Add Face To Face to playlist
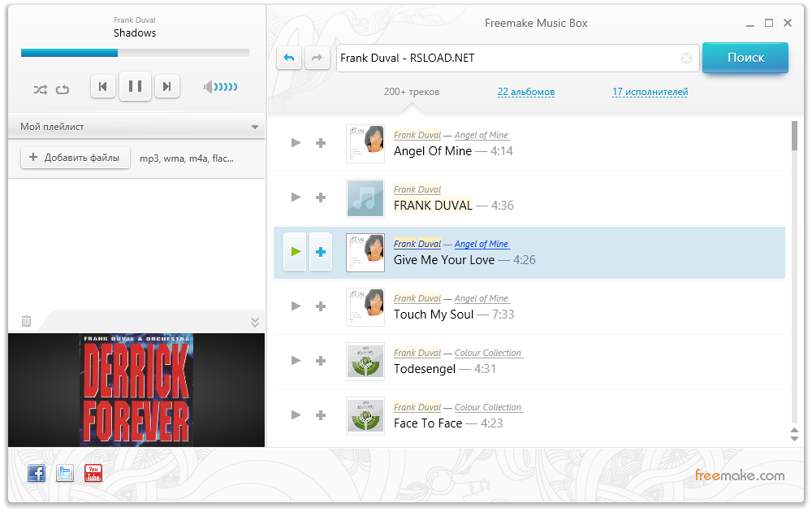The height and width of the screenshot is (512, 812). pos(321,415)
